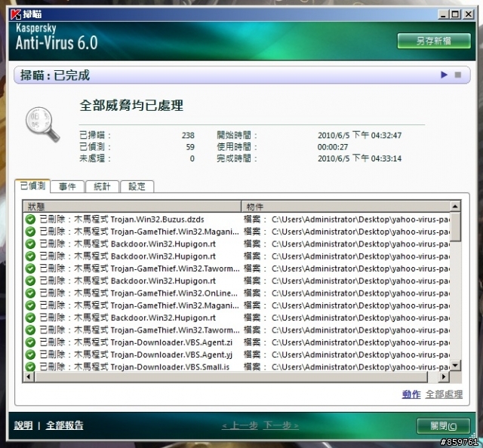Screen dimensions: 483x448
Task: Click green check icon for Trojan-Downloader.VBS.Agent.zi row
Action: coord(30,342)
